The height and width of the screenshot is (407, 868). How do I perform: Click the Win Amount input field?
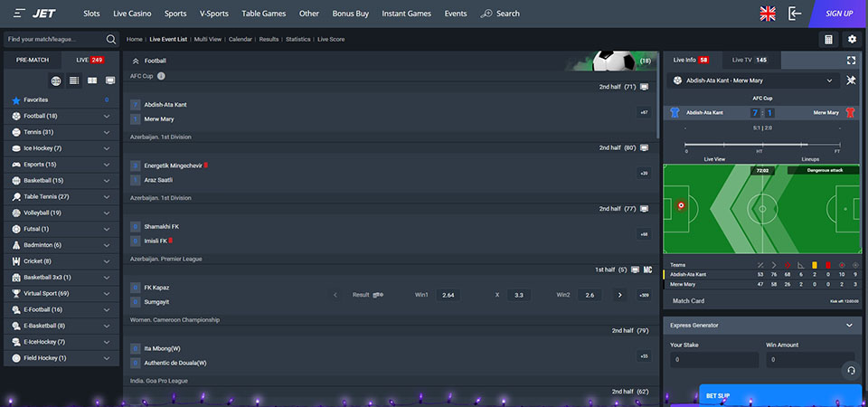pyautogui.click(x=810, y=360)
